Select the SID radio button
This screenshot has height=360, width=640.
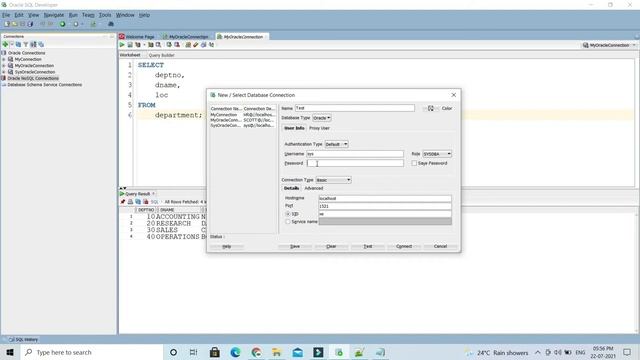[288, 214]
